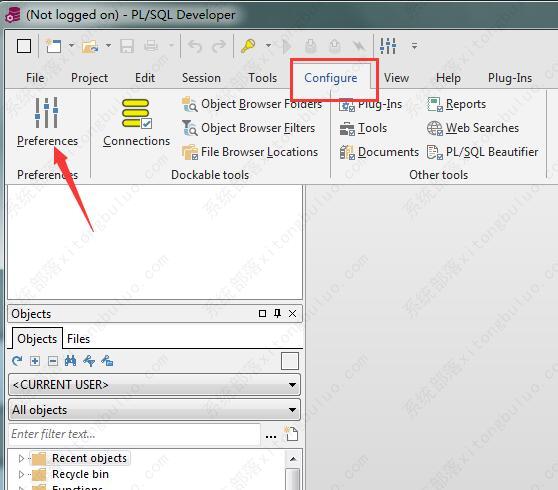Click the Log on key icon
The image size is (558, 490).
(x=248, y=46)
